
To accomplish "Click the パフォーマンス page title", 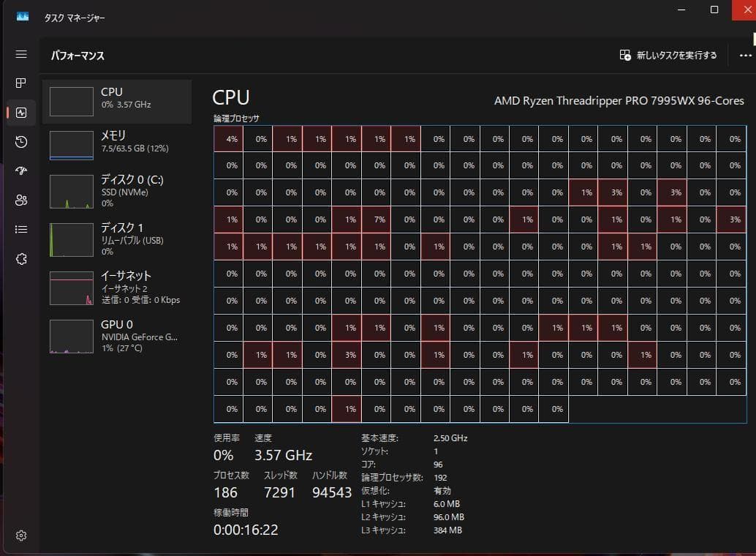I will tap(75, 55).
